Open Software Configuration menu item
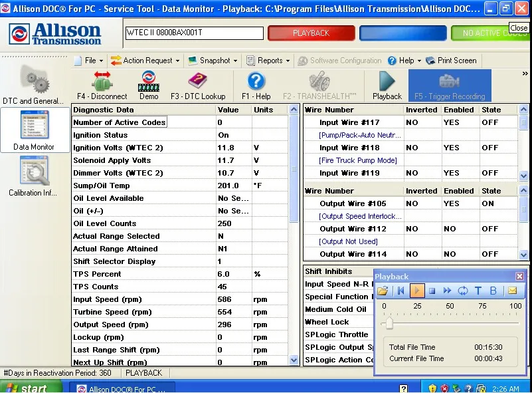The width and height of the screenshot is (532, 393). click(x=339, y=61)
